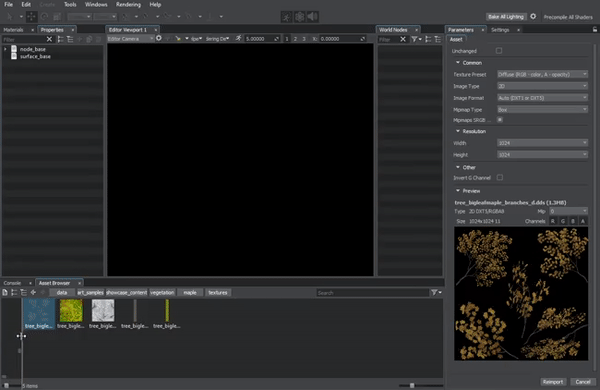Viewport: 600px width, 390px height.
Task: Toggle the Mipmaps SRGB checkbox
Action: point(500,120)
